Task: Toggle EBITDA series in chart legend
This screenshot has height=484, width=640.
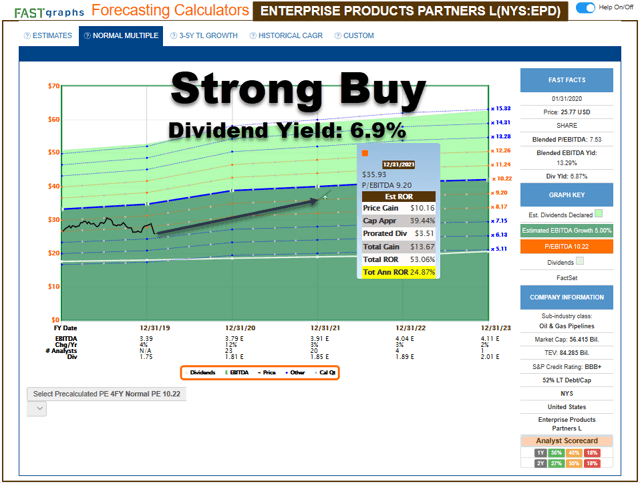Action: pyautogui.click(x=237, y=373)
